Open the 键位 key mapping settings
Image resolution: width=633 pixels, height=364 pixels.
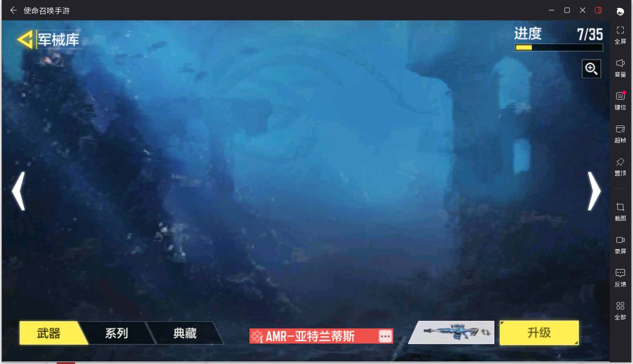[620, 101]
